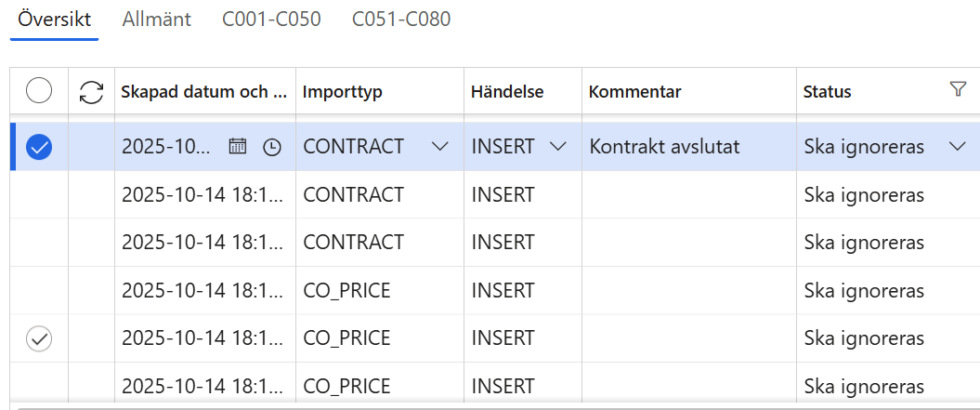The height and width of the screenshot is (410, 980).
Task: Select the Översikt tab
Action: click(x=55, y=19)
